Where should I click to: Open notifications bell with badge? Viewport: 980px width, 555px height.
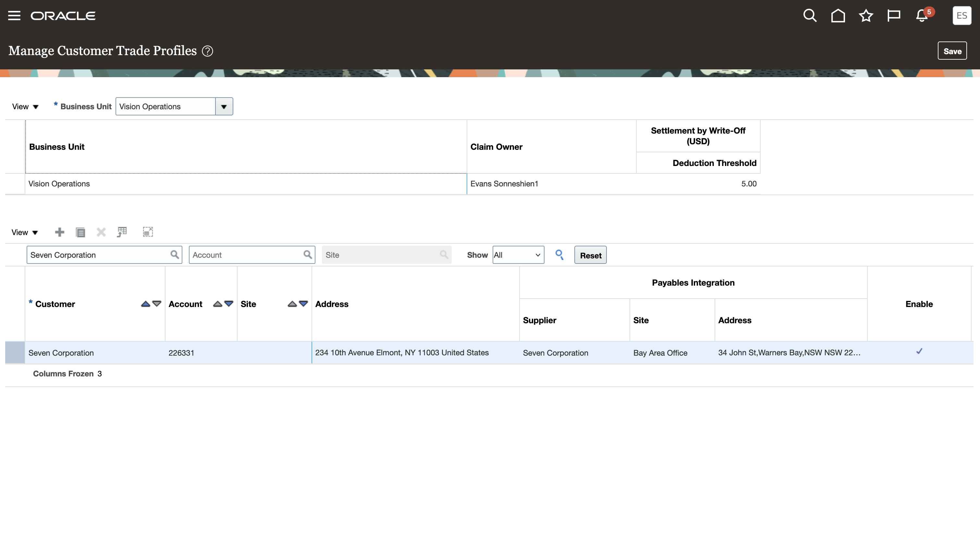[922, 16]
